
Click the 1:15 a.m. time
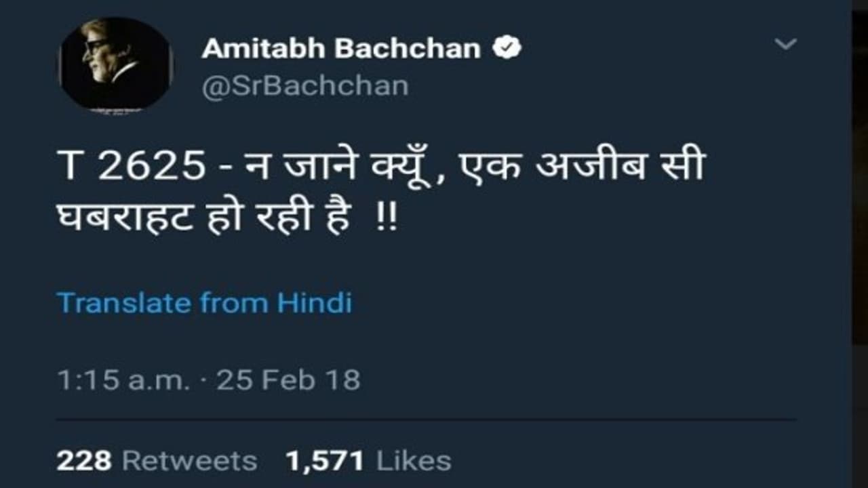coord(123,380)
